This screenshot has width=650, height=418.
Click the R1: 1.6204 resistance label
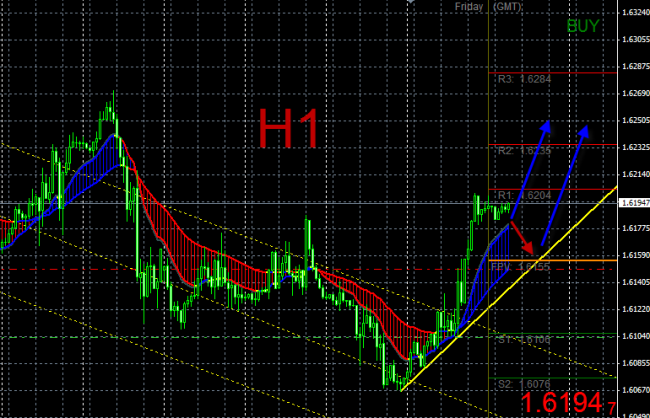coord(524,195)
